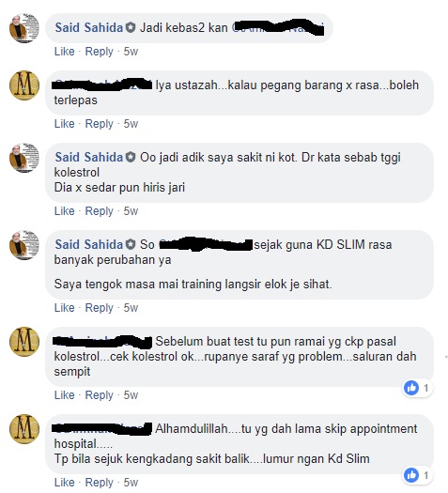448x493 pixels.
Task: Reply to the 'Dia x sedar pun hiris jari' comment
Action: (x=99, y=210)
